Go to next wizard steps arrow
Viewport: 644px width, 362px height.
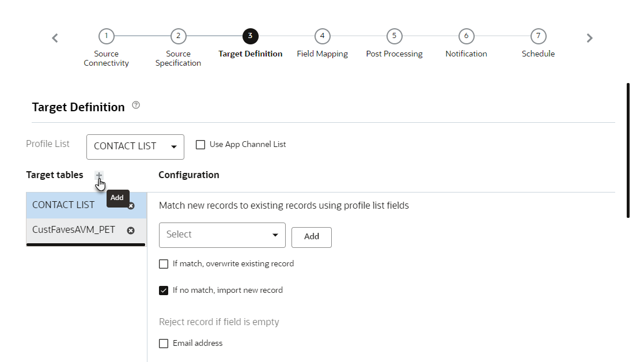coord(589,38)
